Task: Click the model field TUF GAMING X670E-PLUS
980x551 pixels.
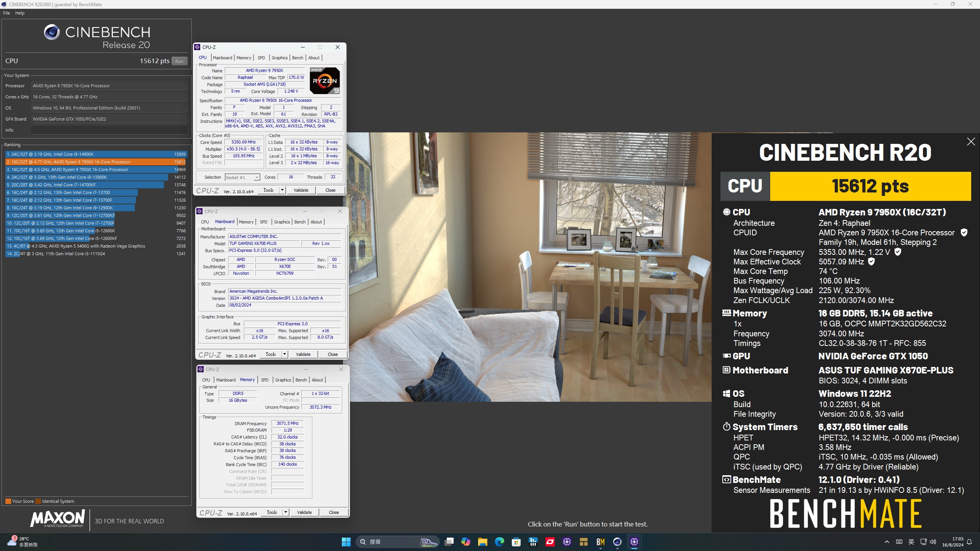Action: tap(264, 243)
